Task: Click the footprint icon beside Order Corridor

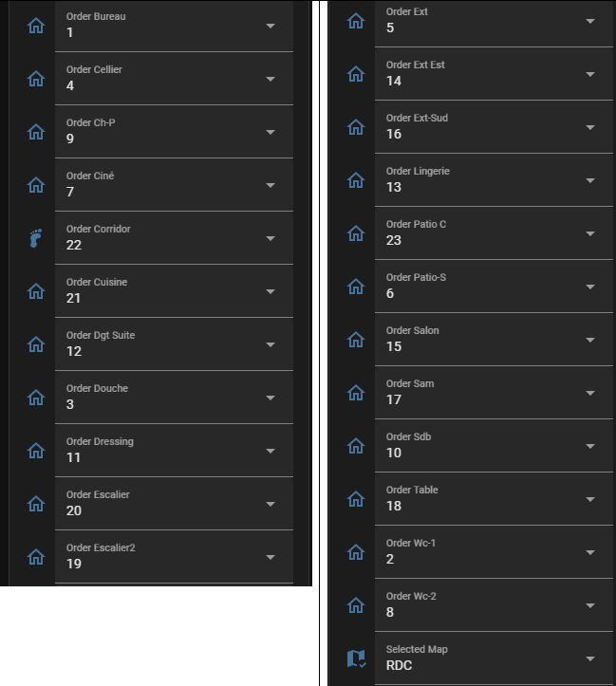Action: coord(36,238)
